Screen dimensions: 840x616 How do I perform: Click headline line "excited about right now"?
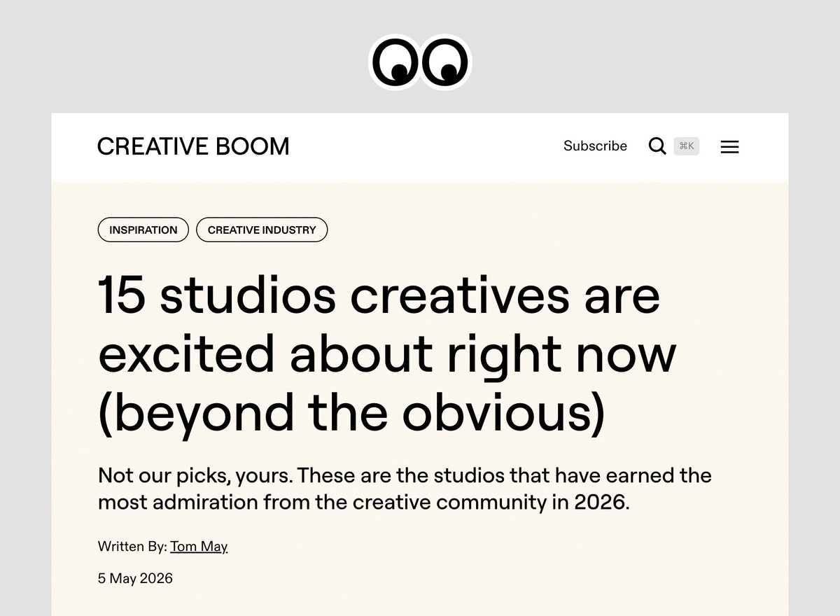(x=387, y=354)
